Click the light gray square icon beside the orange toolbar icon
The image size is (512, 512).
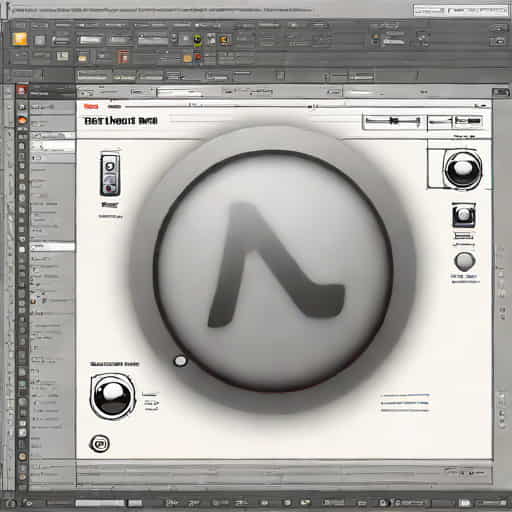[40, 40]
